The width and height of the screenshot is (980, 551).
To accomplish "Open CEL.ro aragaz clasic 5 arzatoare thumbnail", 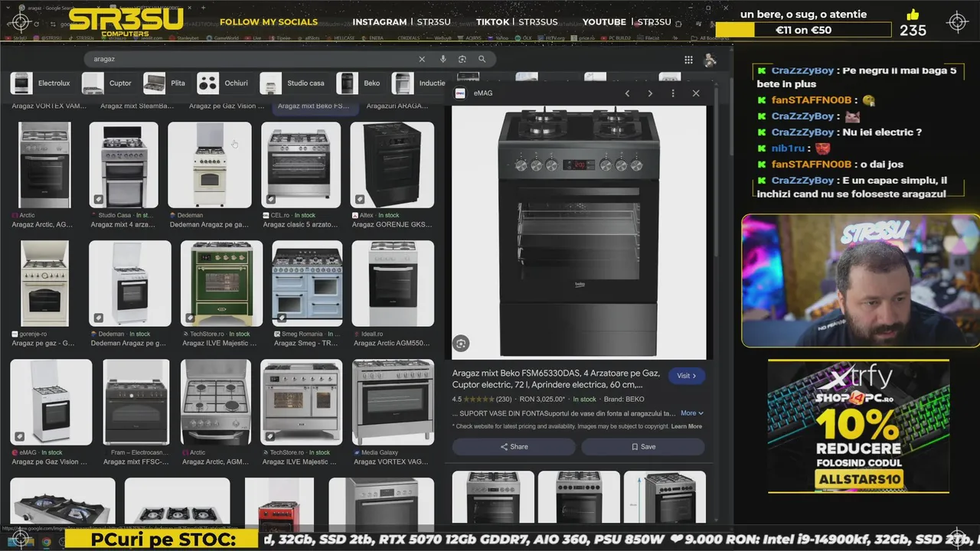I will 301,165.
